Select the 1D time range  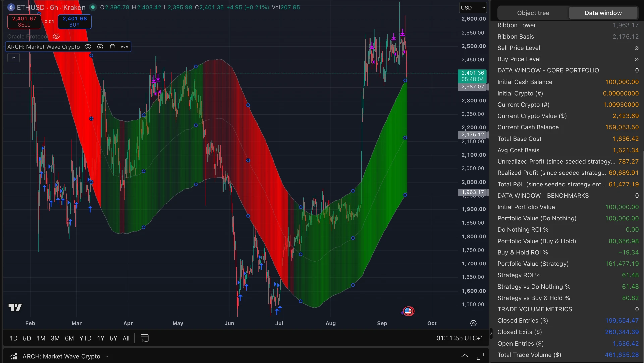coord(13,338)
